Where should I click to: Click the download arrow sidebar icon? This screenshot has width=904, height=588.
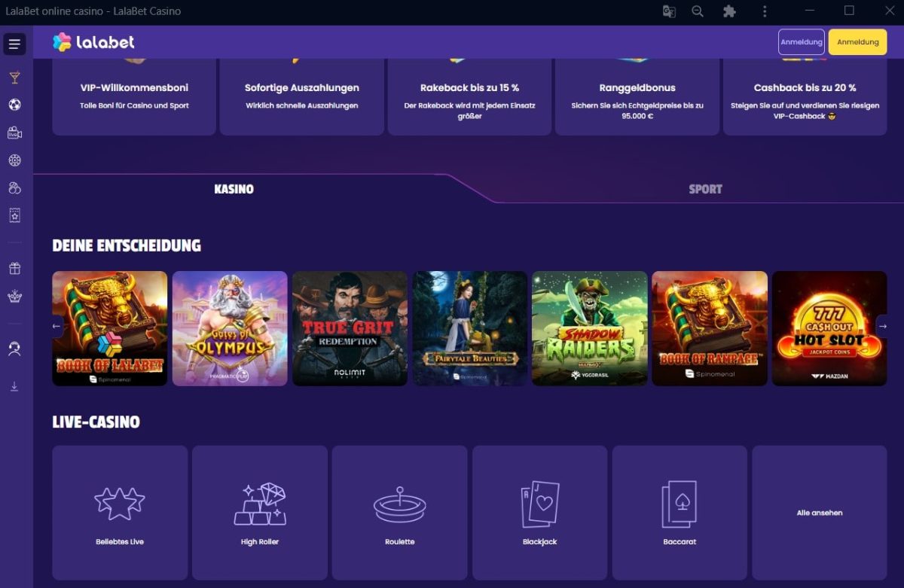point(14,386)
